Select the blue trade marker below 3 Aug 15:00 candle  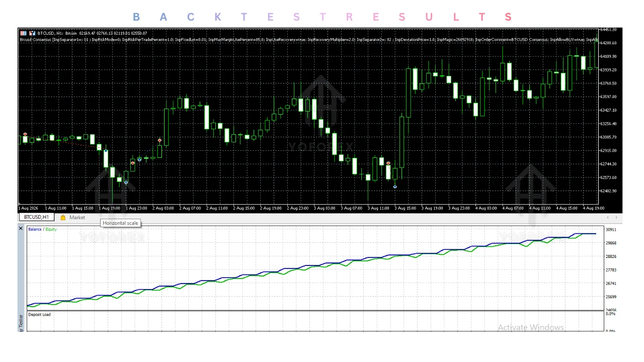[x=395, y=187]
